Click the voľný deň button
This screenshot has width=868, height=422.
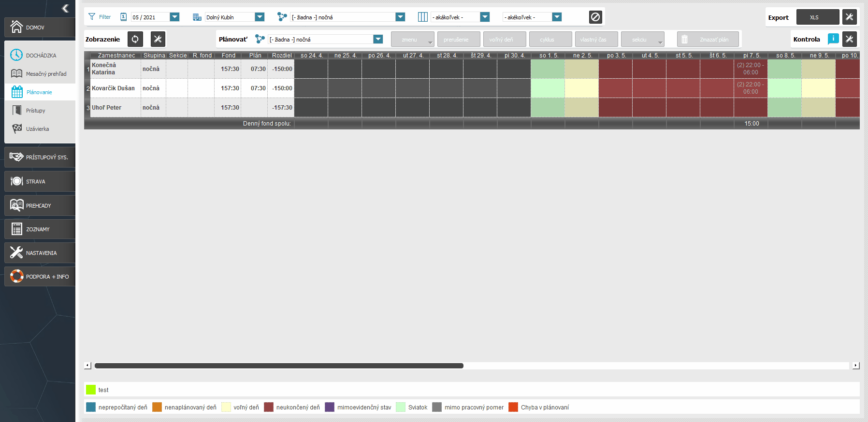coord(505,39)
